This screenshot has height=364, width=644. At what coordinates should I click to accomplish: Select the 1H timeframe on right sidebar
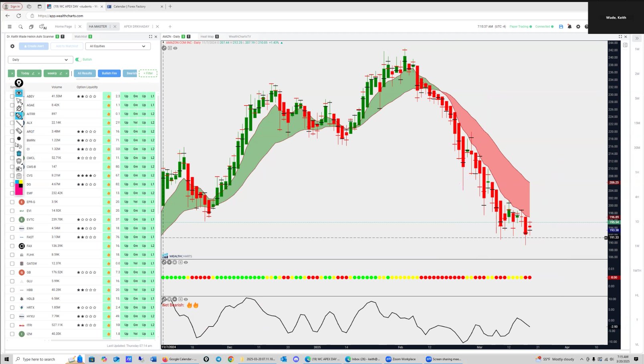(637, 172)
